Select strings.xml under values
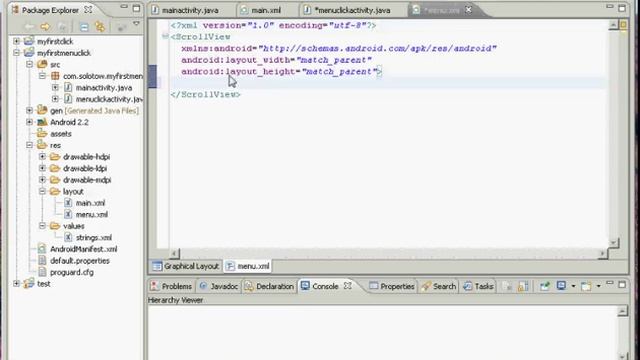 point(94,238)
